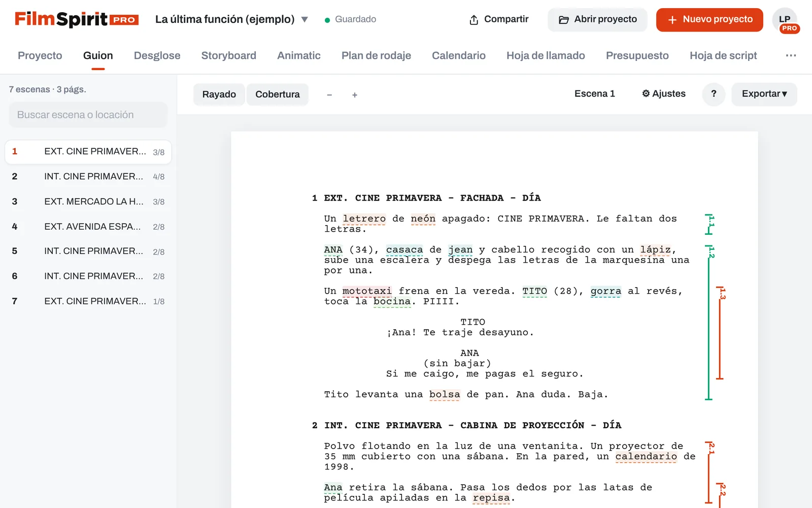Zoom out with the minus icon
The height and width of the screenshot is (508, 812).
click(x=329, y=95)
